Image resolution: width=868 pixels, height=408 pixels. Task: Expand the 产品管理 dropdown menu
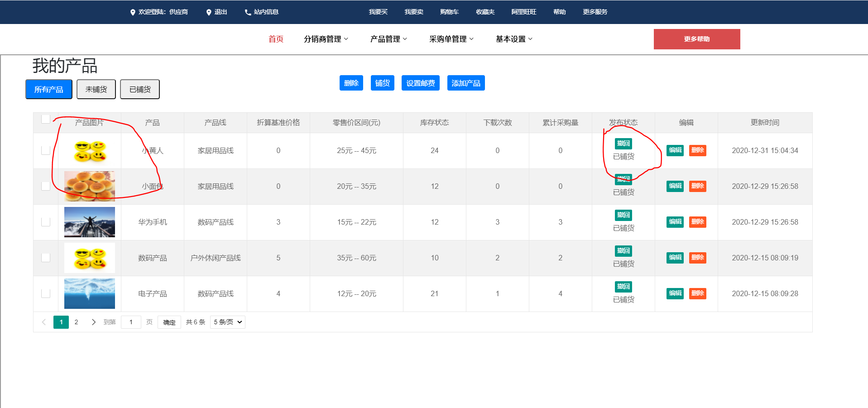pyautogui.click(x=388, y=39)
